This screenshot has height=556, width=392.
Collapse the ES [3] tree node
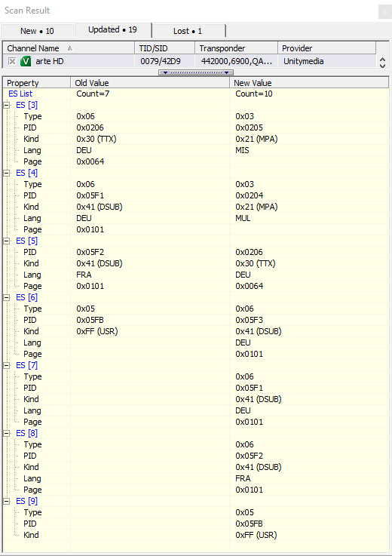(x=6, y=105)
